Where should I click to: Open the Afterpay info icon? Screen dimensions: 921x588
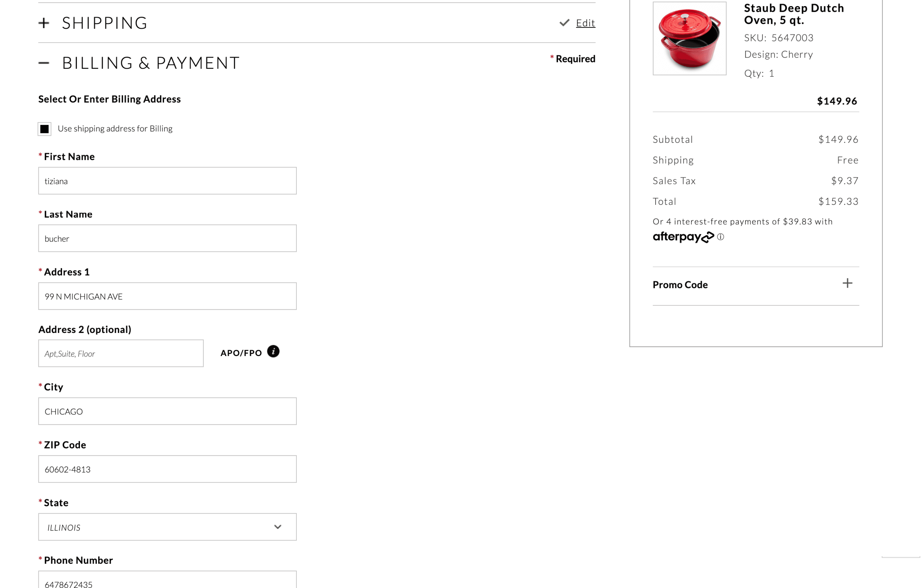click(720, 237)
